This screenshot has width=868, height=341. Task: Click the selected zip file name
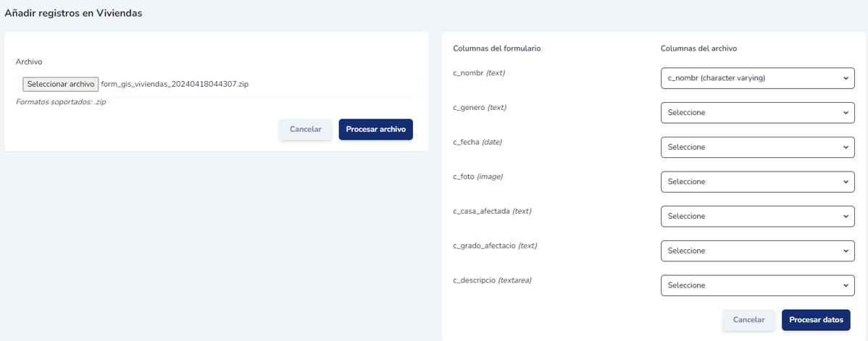[x=175, y=84]
